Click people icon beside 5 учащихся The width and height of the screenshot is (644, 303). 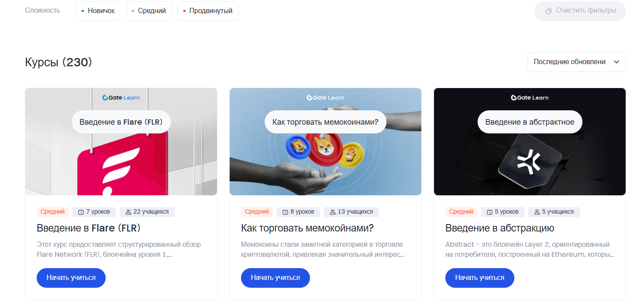pos(537,212)
